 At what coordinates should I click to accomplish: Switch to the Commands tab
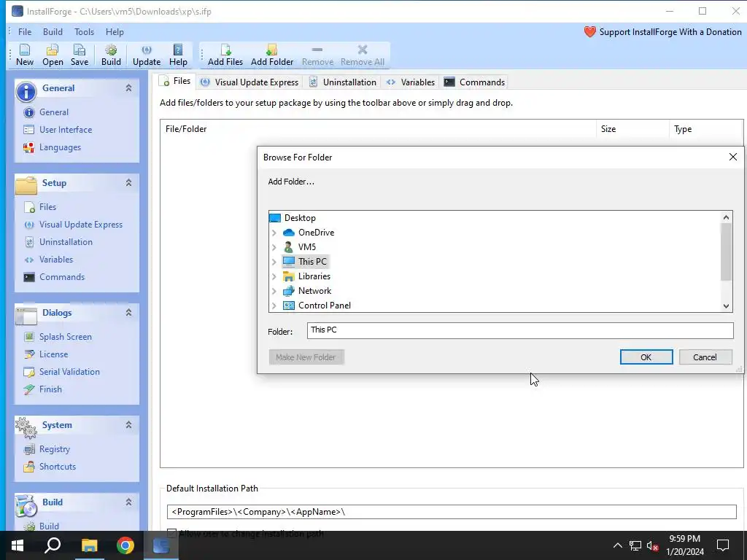coord(474,82)
